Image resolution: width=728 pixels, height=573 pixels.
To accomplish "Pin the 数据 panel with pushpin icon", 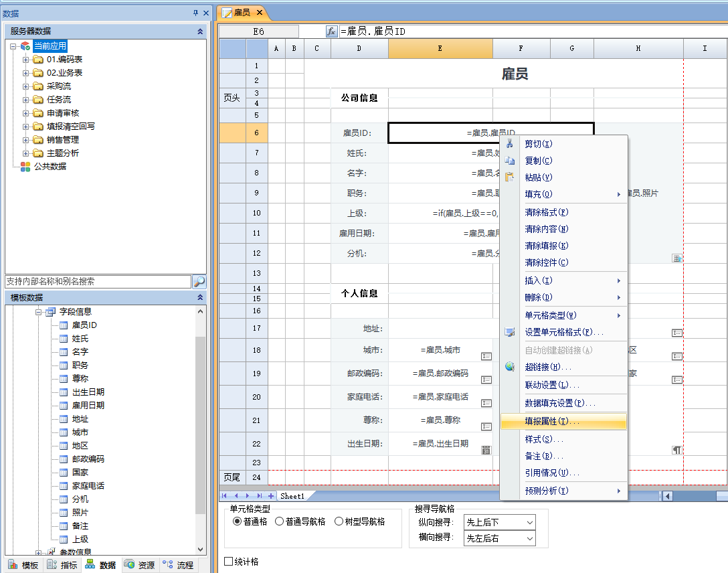I will tap(195, 13).
